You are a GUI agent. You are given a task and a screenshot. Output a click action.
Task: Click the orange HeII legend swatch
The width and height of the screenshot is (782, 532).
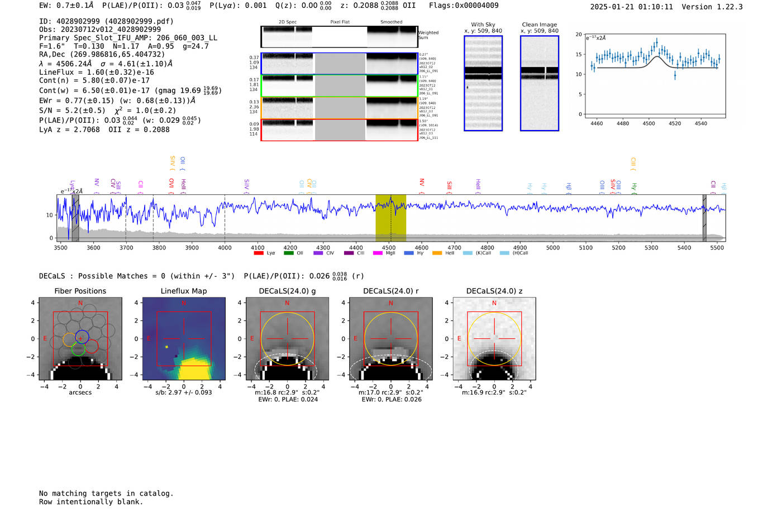[437, 253]
